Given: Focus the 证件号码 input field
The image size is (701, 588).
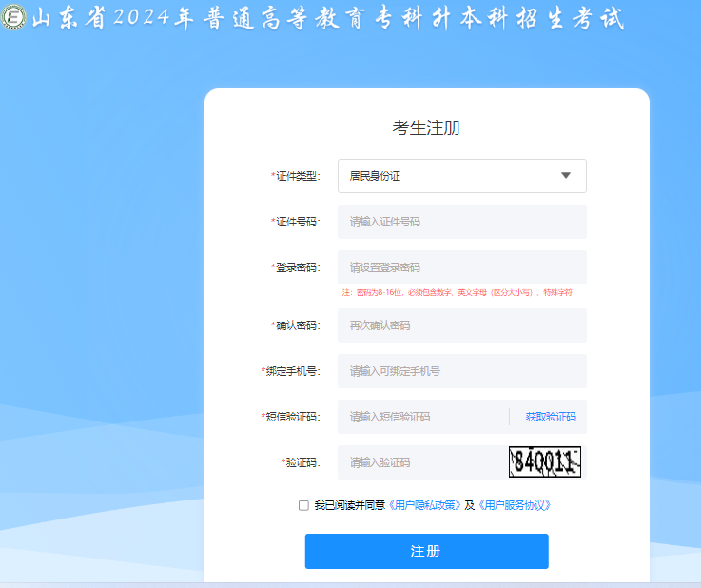Looking at the screenshot, I should tap(461, 222).
